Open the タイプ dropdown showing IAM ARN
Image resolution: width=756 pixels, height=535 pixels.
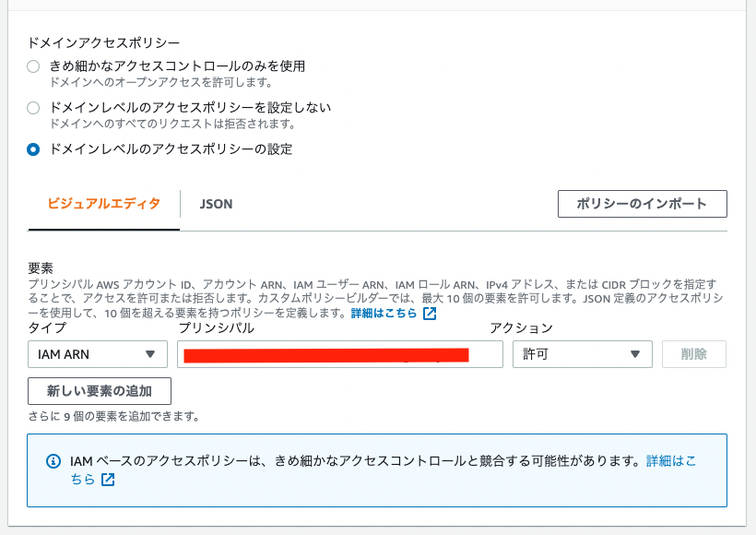tap(98, 354)
